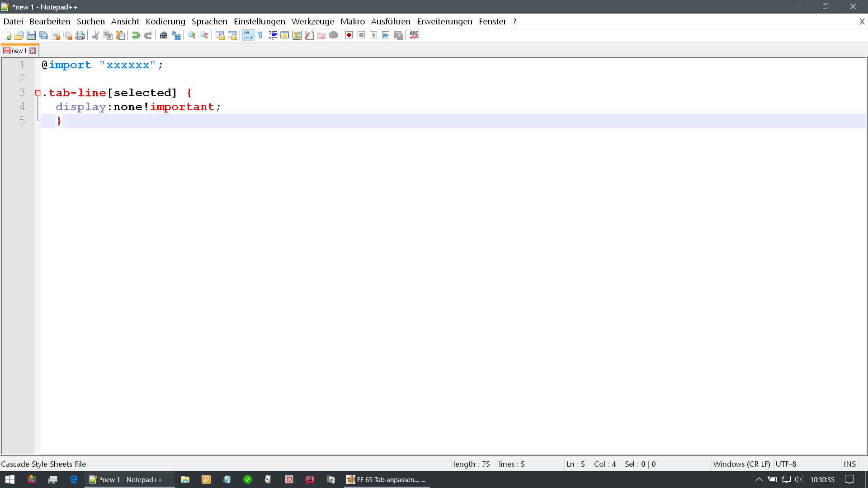
Task: Toggle word wrap toolbar button
Action: point(248,35)
